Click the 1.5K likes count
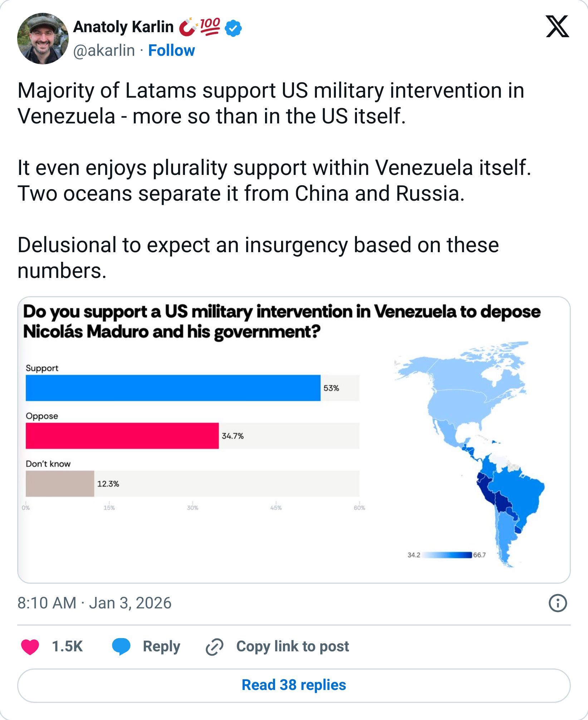Screen dimensions: 588x720 click(x=67, y=647)
